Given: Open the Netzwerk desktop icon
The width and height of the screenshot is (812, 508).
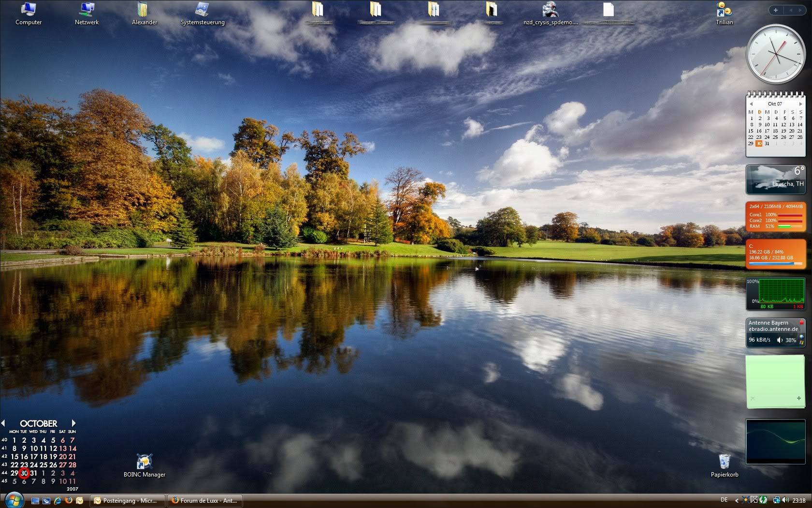Looking at the screenshot, I should [87, 10].
